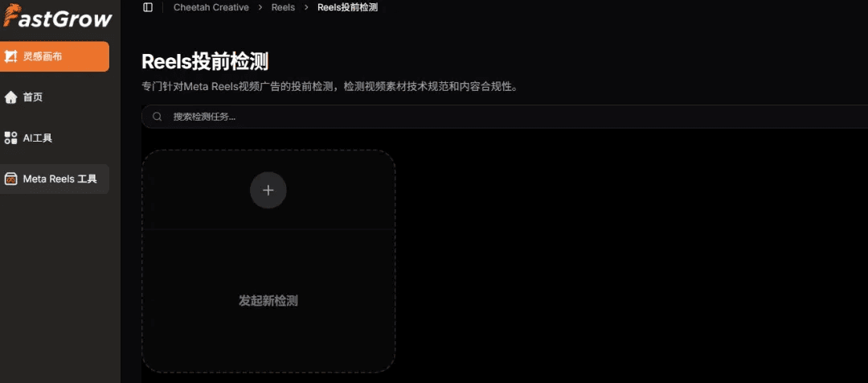Screen dimensions: 868x383
Task: Click the plus button for new detection
Action: (x=268, y=190)
